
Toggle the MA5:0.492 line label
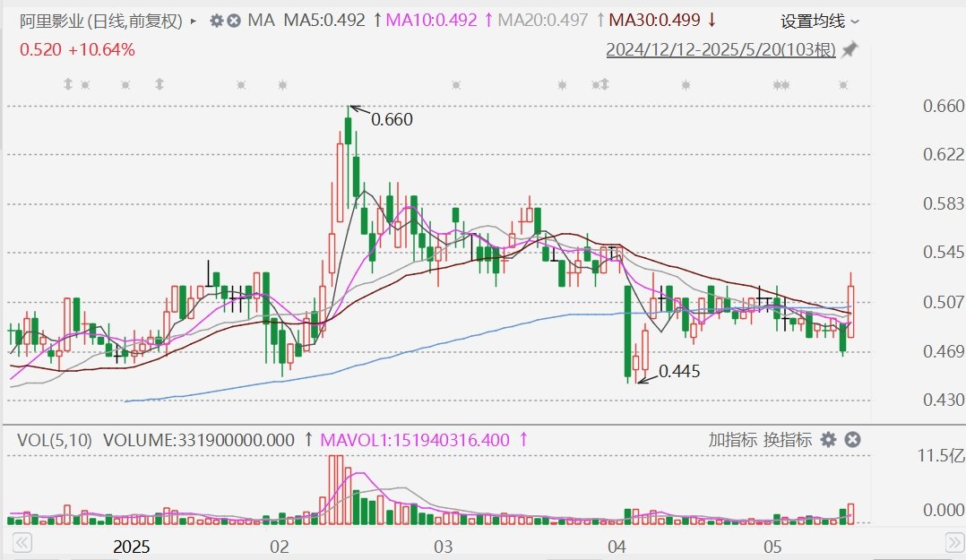(324, 21)
